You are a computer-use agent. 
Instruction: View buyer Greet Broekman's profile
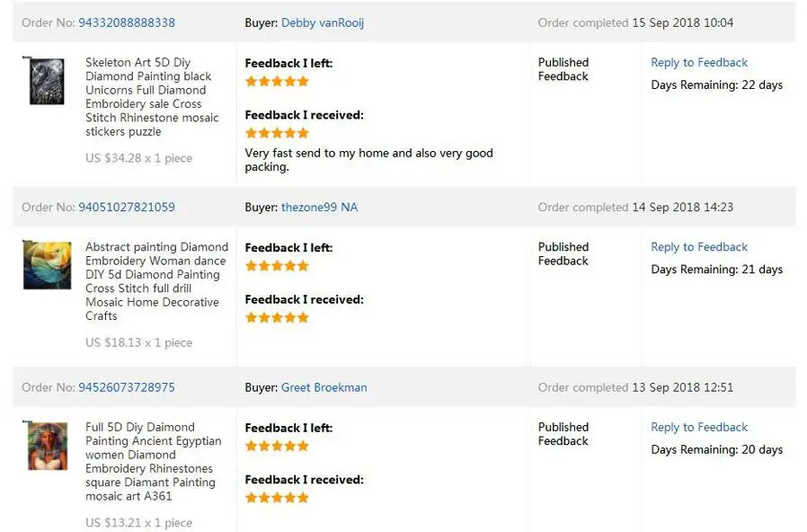click(x=324, y=387)
